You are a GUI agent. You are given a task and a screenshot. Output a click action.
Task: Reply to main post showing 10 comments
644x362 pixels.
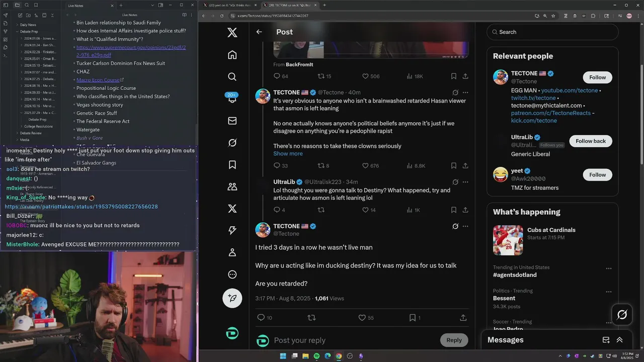[261, 318]
